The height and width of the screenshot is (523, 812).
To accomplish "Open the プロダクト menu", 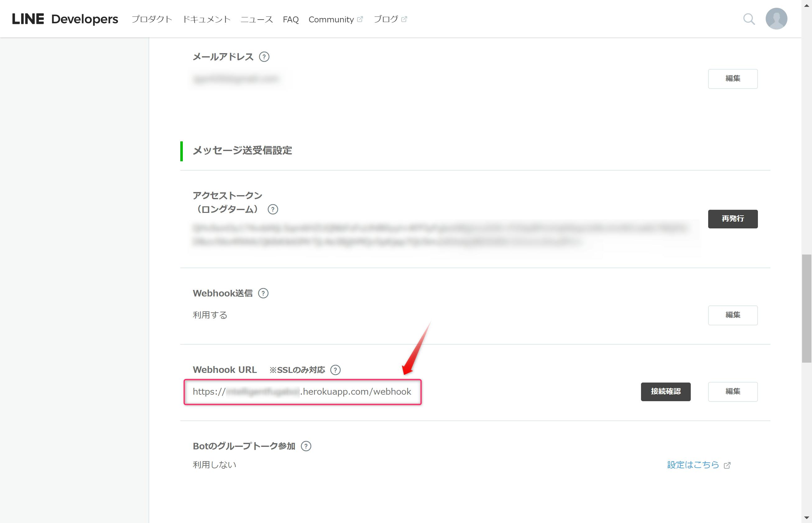I will pyautogui.click(x=152, y=19).
